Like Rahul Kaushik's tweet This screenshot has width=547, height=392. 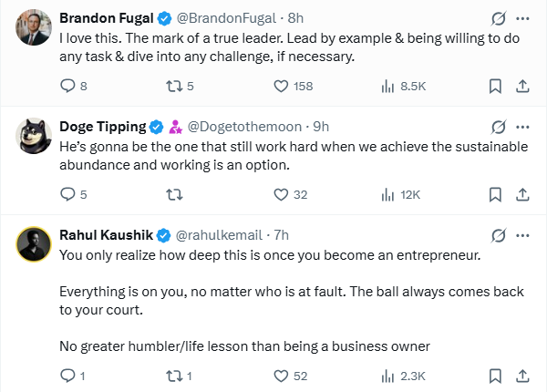pyautogui.click(x=282, y=376)
